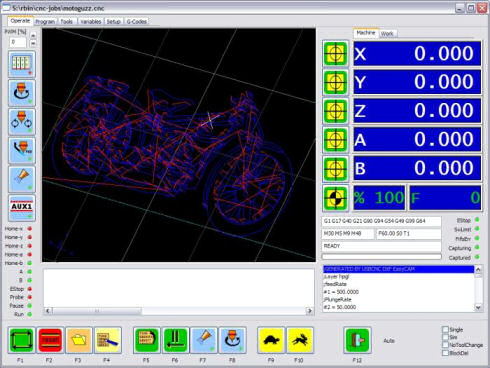Select the ';PlungeRate' line in program list
490x368 pixels.
click(398, 299)
